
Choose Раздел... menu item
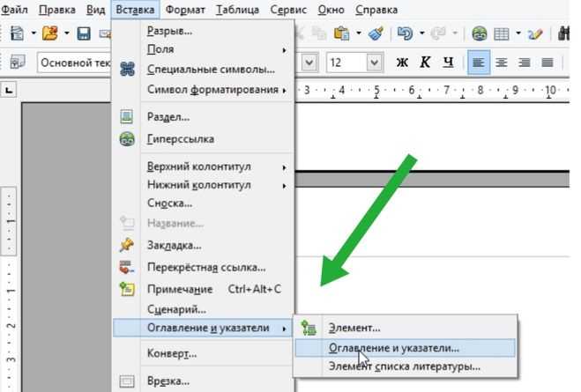tap(203, 116)
